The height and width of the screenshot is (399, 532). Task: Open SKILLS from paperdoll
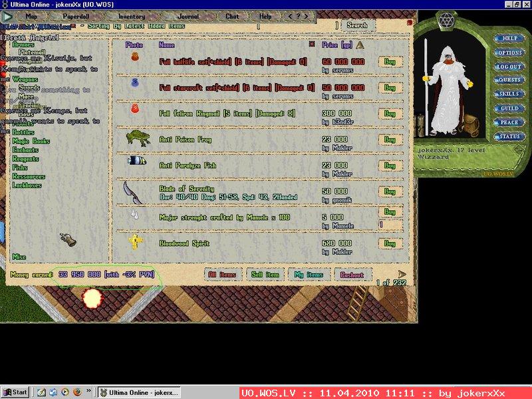509,94
